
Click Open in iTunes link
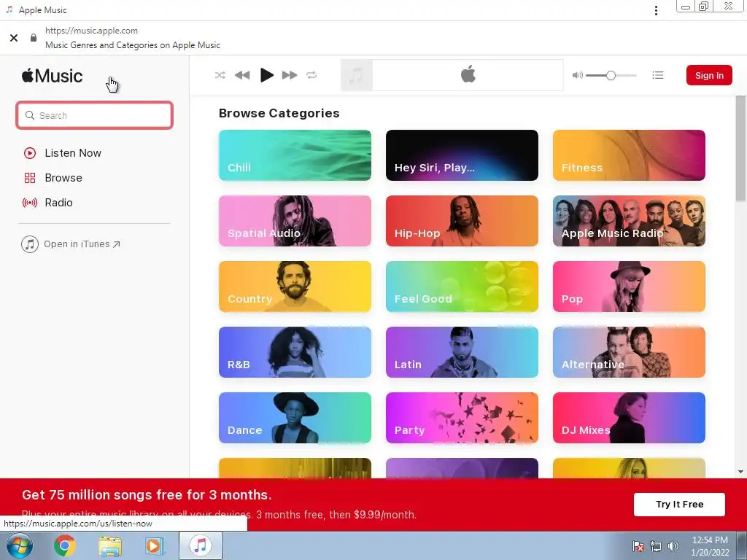click(x=71, y=244)
